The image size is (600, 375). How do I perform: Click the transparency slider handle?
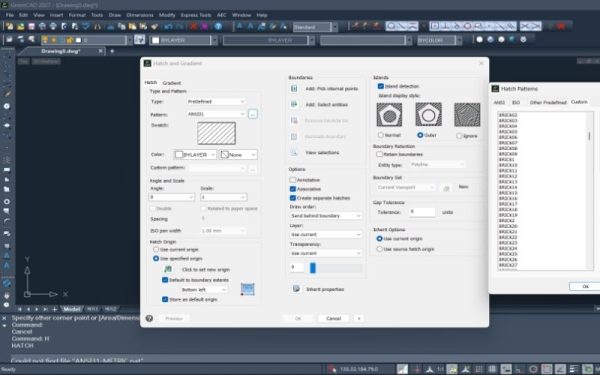tap(313, 268)
